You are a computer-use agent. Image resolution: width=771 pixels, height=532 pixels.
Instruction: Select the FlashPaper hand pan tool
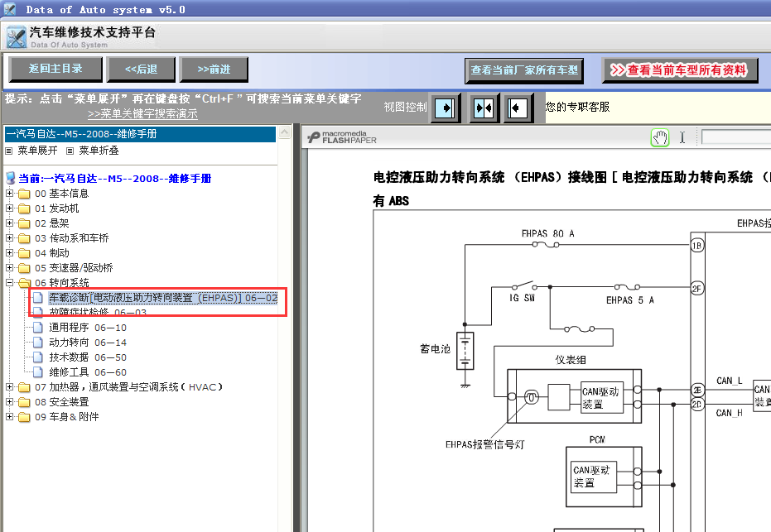[x=660, y=137]
